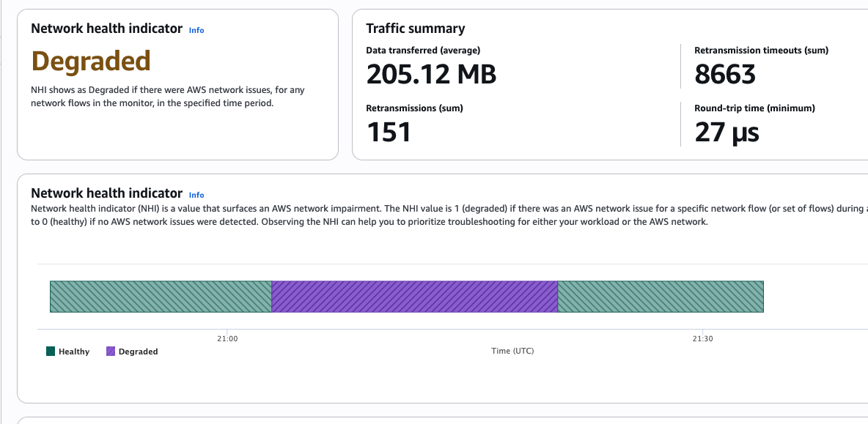Click the Data transferred (average) label

423,51
